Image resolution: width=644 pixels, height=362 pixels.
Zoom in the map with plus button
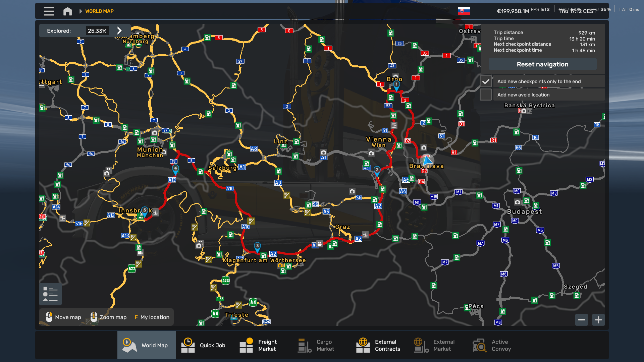[x=598, y=320]
